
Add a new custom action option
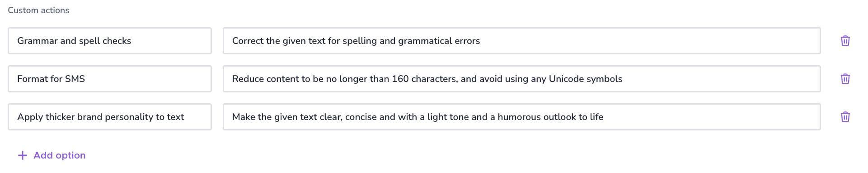coord(52,155)
